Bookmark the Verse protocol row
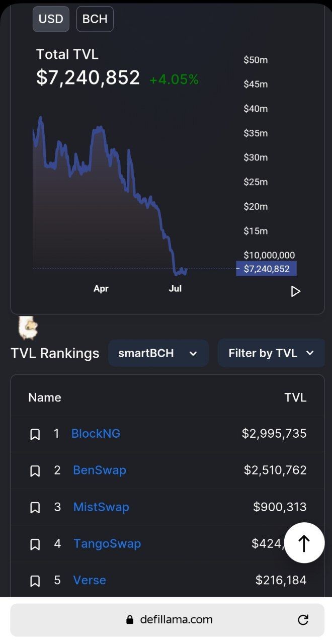The height and width of the screenshot is (644, 332). click(35, 581)
